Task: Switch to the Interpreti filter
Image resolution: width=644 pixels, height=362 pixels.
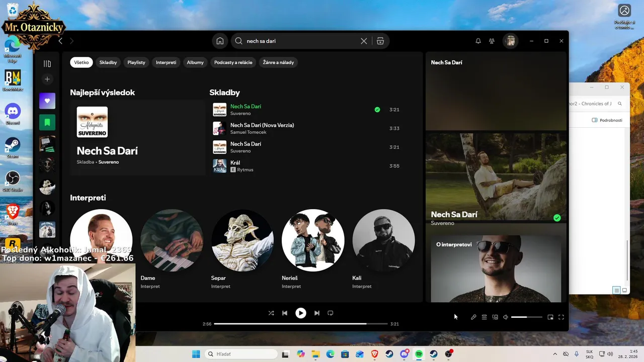Action: (166, 62)
